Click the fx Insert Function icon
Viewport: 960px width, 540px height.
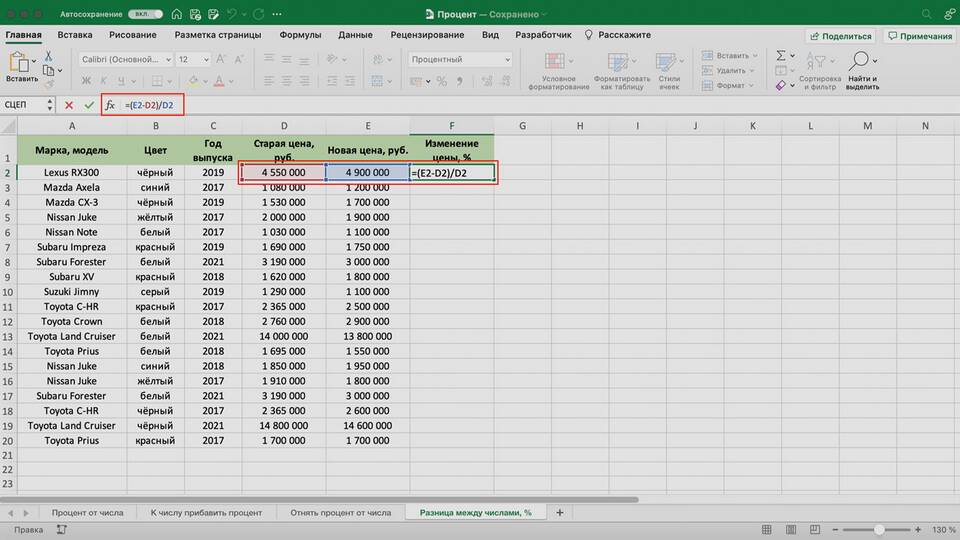point(110,105)
